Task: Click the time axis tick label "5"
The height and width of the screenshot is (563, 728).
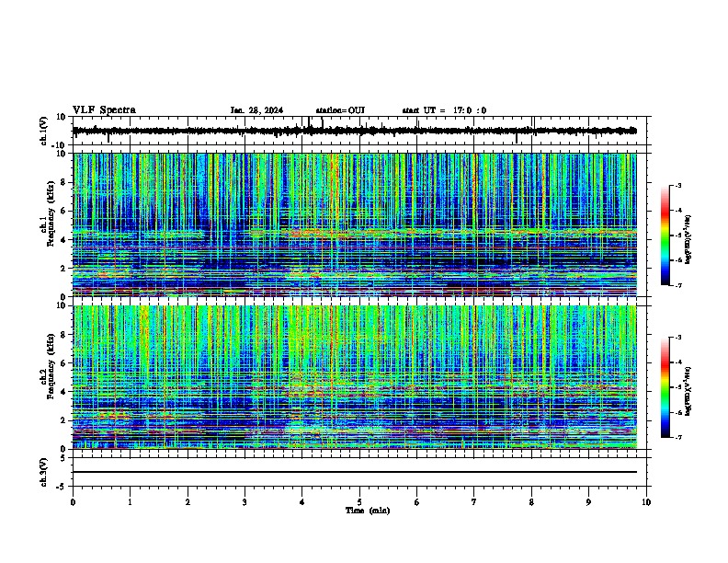Action: (359, 502)
